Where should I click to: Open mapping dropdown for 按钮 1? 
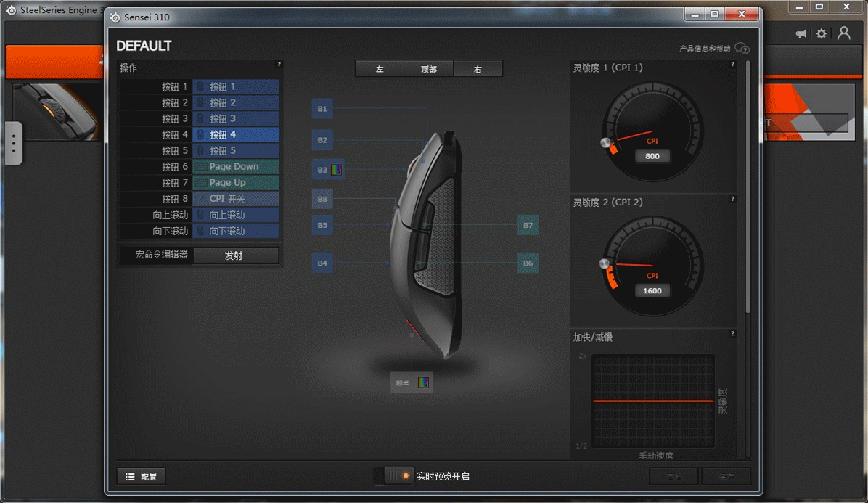pos(236,87)
